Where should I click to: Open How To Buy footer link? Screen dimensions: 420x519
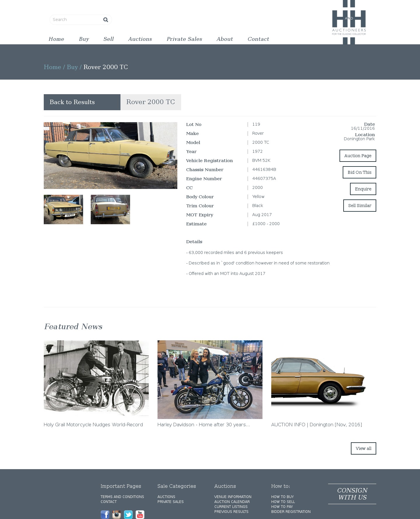pos(282,497)
